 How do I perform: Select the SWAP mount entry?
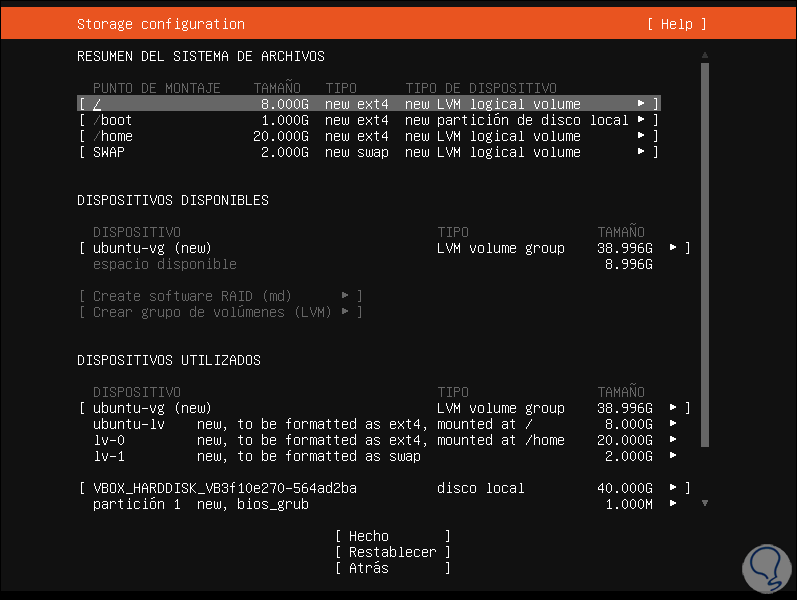[x=108, y=152]
